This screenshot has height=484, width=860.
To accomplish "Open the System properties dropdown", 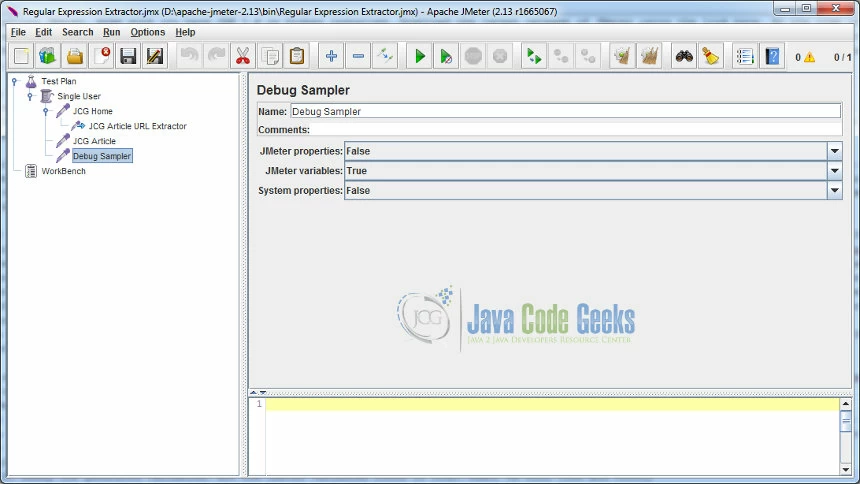I will (x=834, y=190).
